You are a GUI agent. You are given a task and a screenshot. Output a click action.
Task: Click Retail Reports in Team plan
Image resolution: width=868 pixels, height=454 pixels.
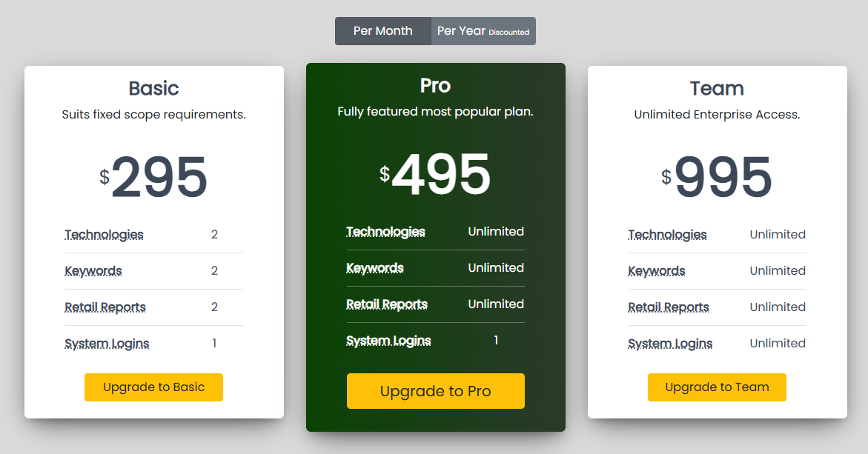pyautogui.click(x=669, y=307)
